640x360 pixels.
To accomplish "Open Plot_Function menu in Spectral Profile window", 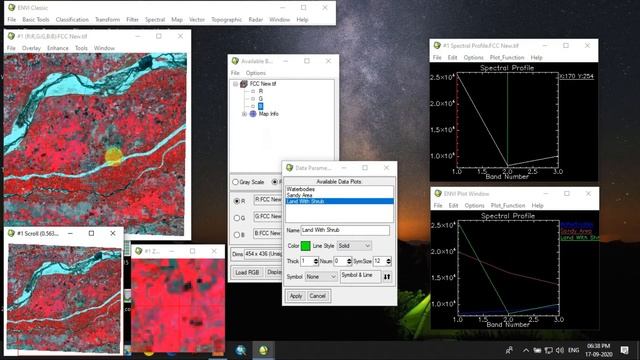I will tap(507, 58).
